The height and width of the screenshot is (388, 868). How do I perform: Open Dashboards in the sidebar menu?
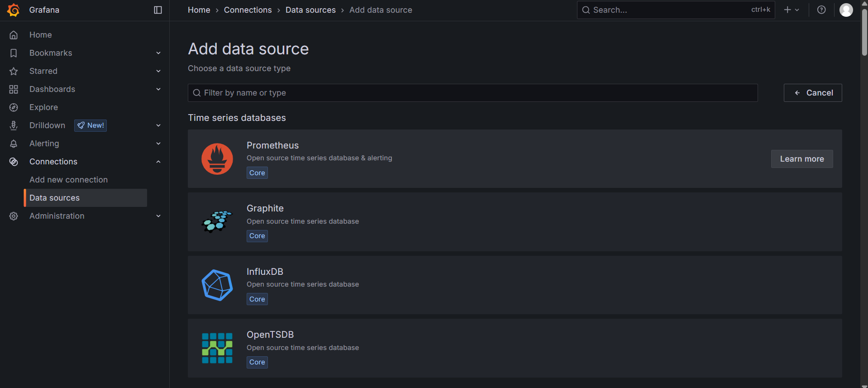coord(52,89)
